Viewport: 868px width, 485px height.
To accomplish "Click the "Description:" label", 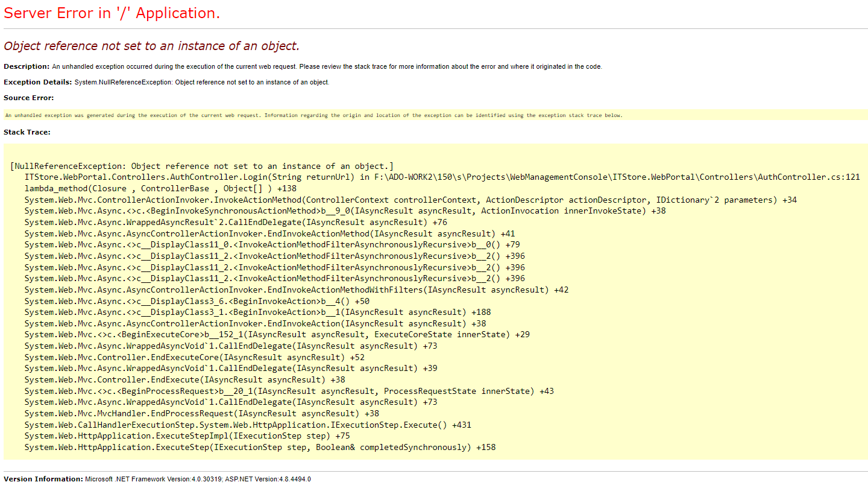I will [x=27, y=66].
